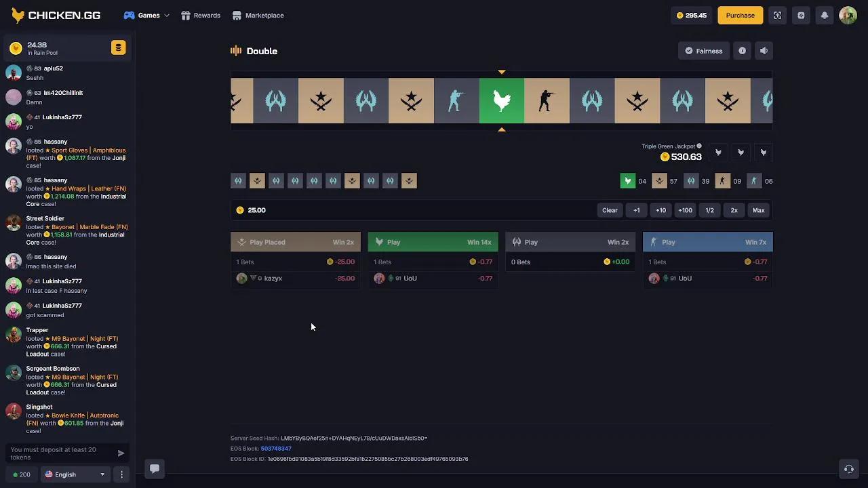Mute the game sound

click(x=764, y=51)
